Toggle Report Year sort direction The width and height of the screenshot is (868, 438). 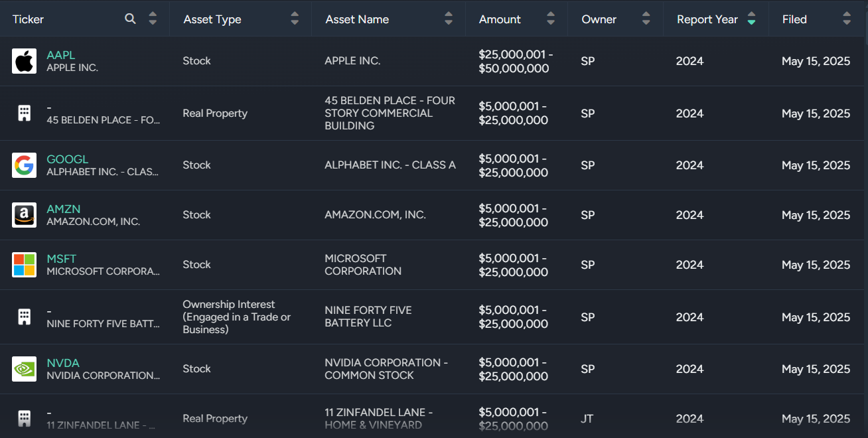[x=751, y=19]
